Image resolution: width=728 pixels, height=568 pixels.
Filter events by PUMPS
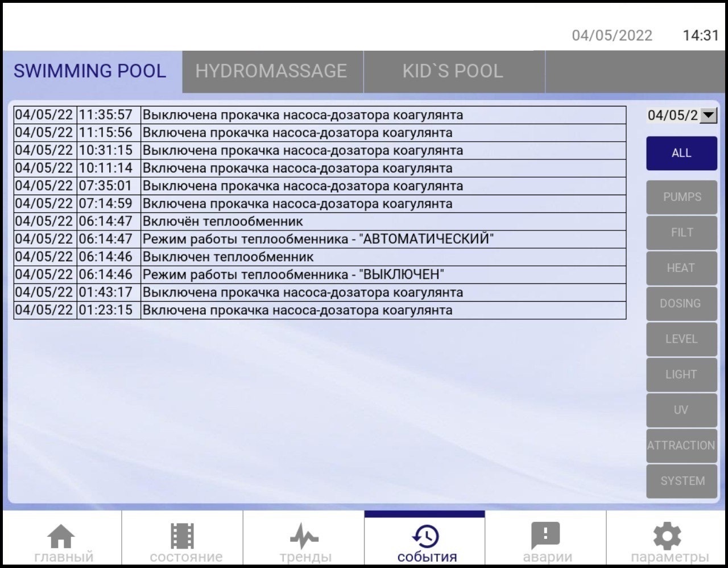(x=681, y=197)
